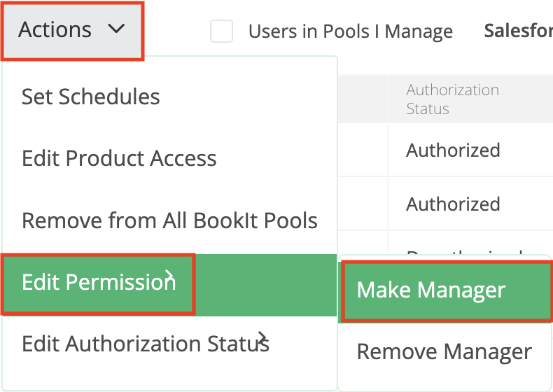
Task: Choose Remove Manager in the submenu
Action: point(444,351)
